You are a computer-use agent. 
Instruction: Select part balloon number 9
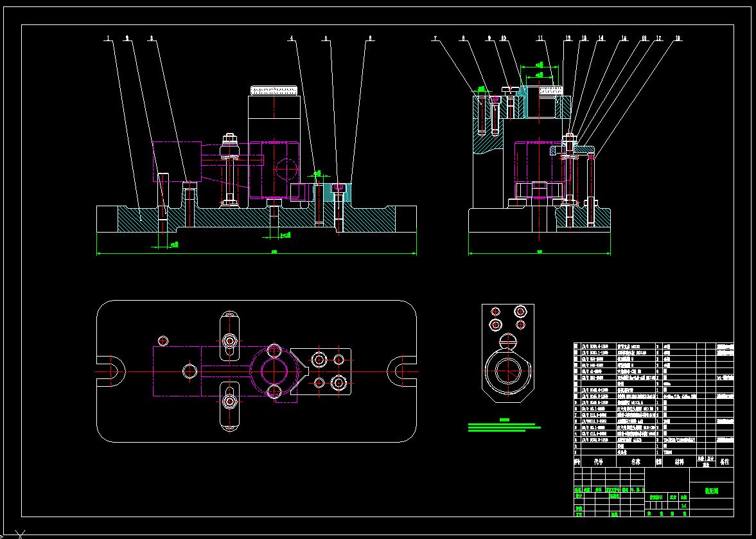click(x=489, y=38)
